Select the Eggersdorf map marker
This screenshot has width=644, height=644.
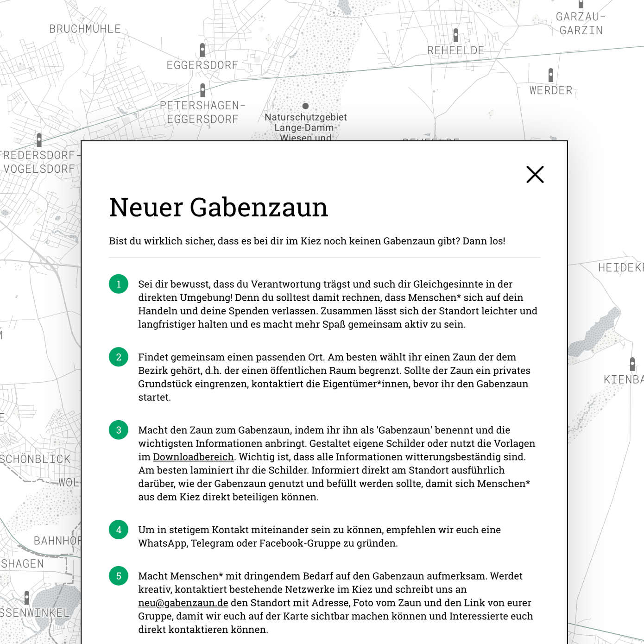(202, 50)
